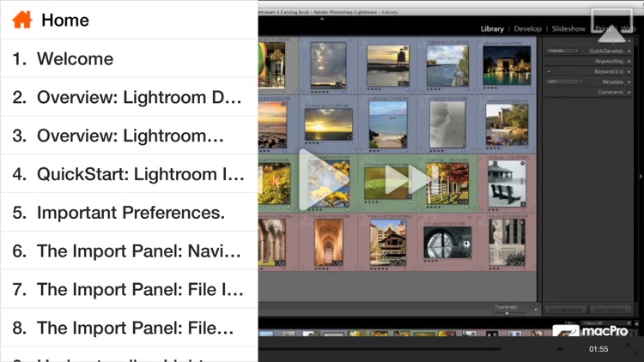
Task: Select the river walkway thumbnail
Action: click(447, 66)
